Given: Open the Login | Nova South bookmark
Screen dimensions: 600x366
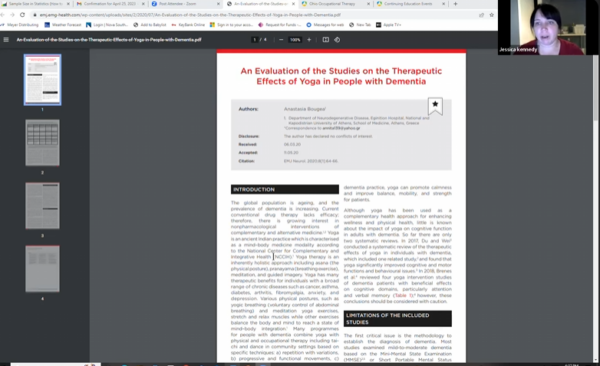Looking at the screenshot, I should coord(107,25).
